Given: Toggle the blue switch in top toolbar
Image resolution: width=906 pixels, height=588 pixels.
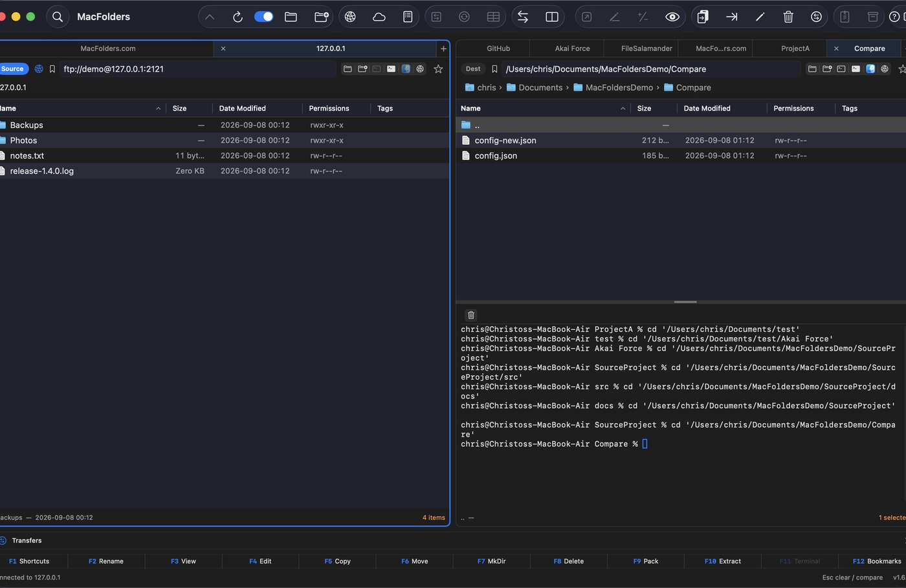Looking at the screenshot, I should tap(263, 17).
